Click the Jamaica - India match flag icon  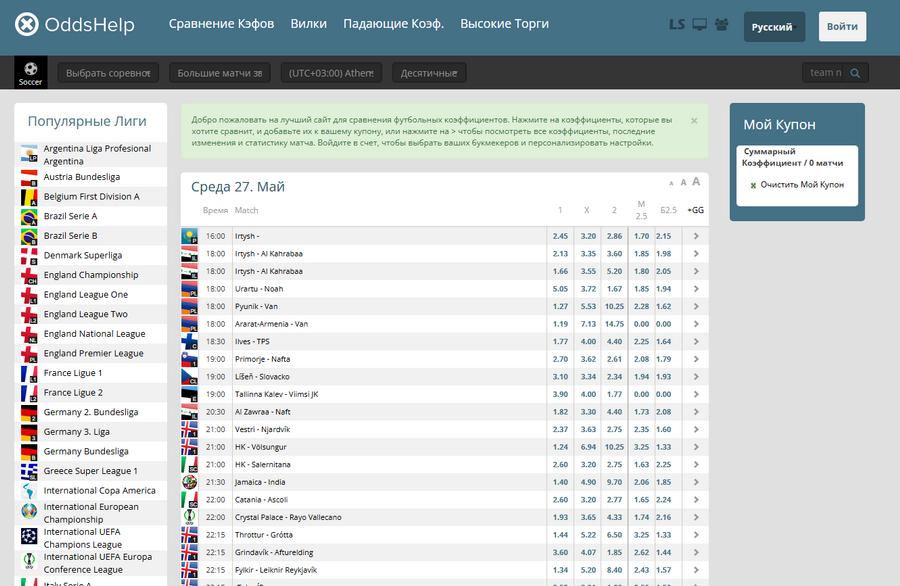coord(189,482)
